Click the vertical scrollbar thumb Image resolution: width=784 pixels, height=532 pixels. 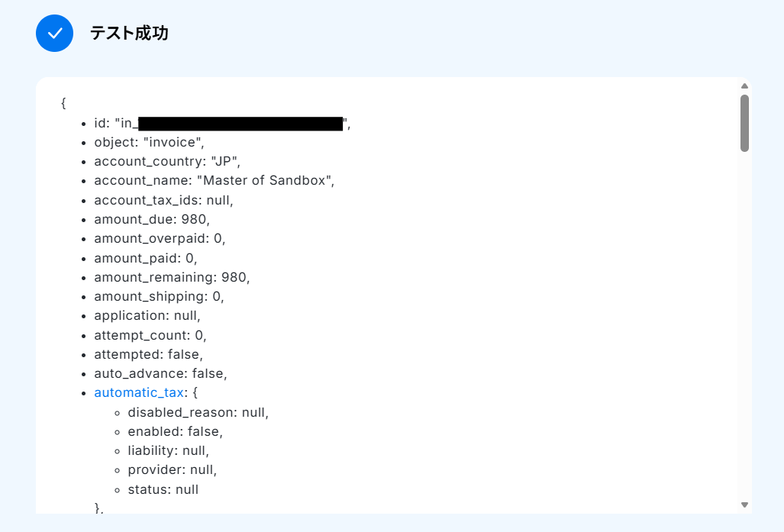click(744, 123)
